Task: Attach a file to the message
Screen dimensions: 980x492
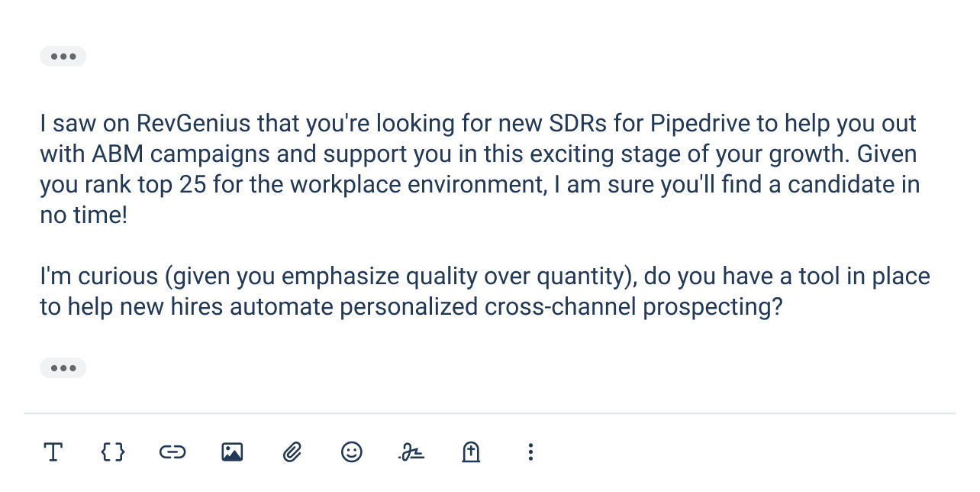Action: tap(292, 452)
